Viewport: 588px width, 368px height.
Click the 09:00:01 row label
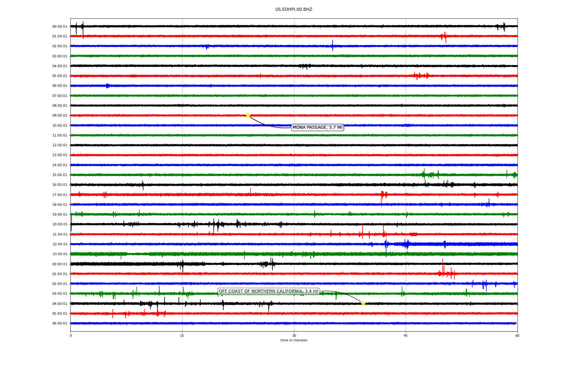(60, 116)
